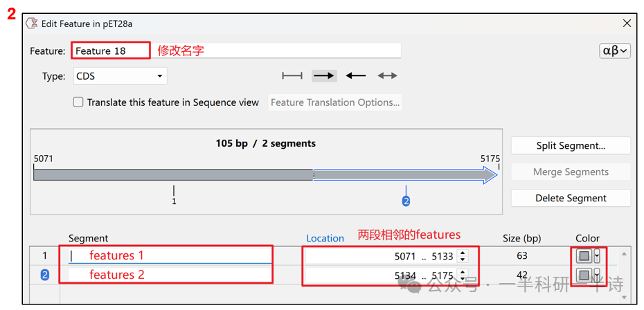Click the 5175 end position label

tap(490, 158)
